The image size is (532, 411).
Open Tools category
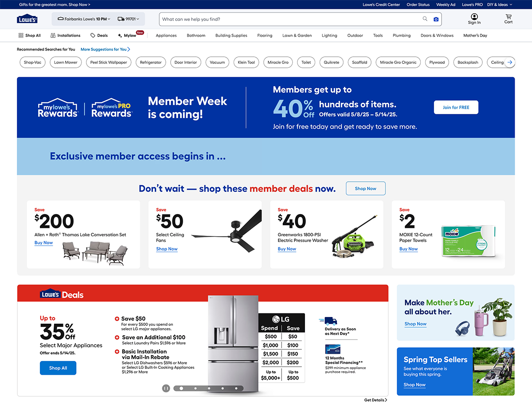pos(378,35)
